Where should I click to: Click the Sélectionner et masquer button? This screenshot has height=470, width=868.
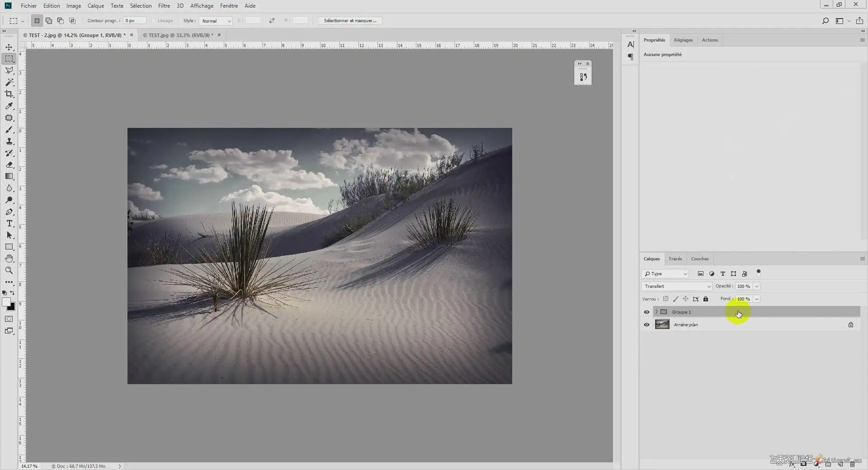tap(350, 21)
